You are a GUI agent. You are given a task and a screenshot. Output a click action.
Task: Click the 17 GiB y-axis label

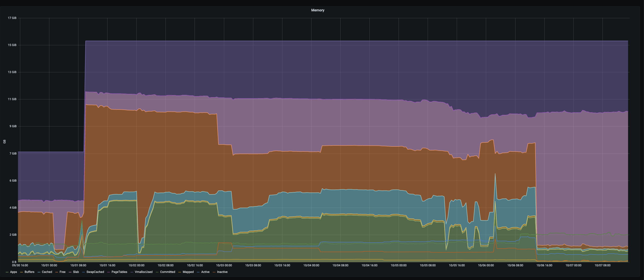tap(12, 18)
